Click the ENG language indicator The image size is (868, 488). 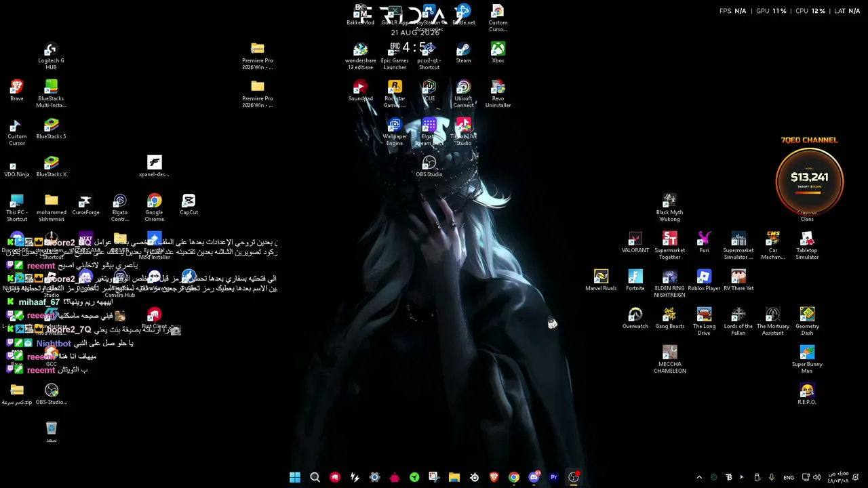[789, 477]
